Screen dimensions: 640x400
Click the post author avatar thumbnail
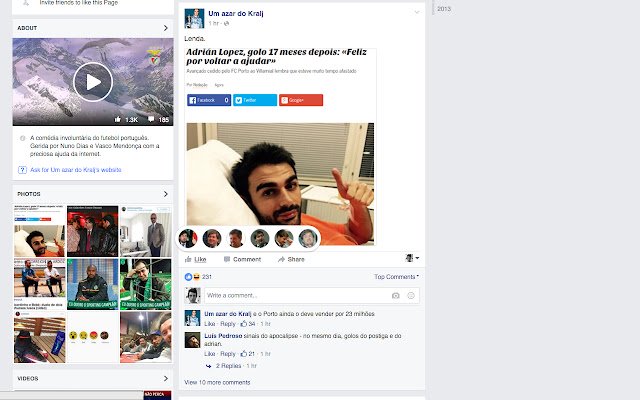[x=194, y=18]
